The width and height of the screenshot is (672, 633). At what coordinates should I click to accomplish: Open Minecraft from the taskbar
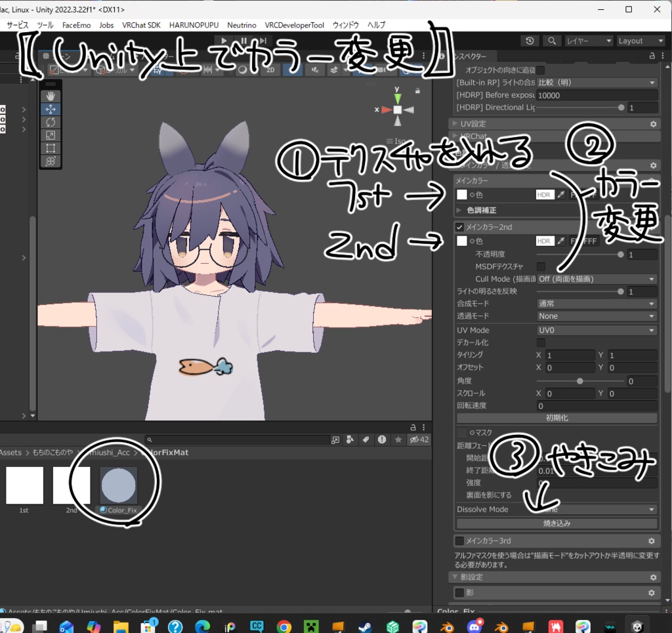coord(311,627)
